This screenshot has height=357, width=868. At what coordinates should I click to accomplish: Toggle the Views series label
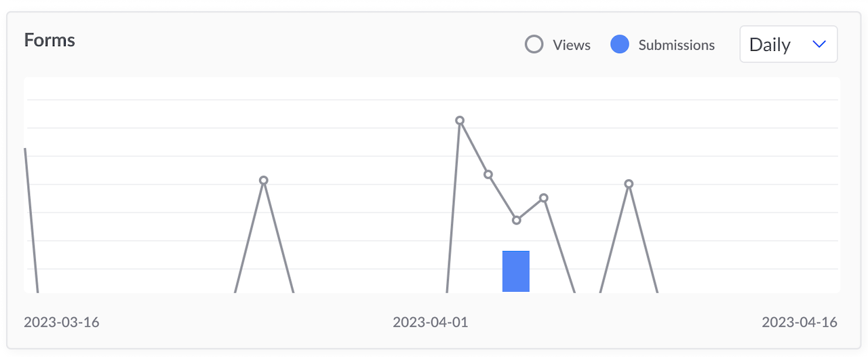click(x=571, y=45)
